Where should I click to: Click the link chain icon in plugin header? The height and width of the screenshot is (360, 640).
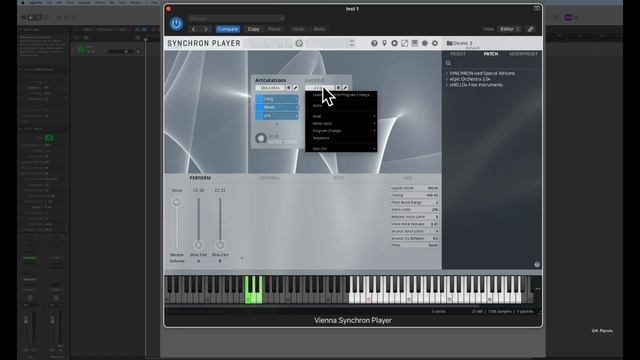point(531,29)
